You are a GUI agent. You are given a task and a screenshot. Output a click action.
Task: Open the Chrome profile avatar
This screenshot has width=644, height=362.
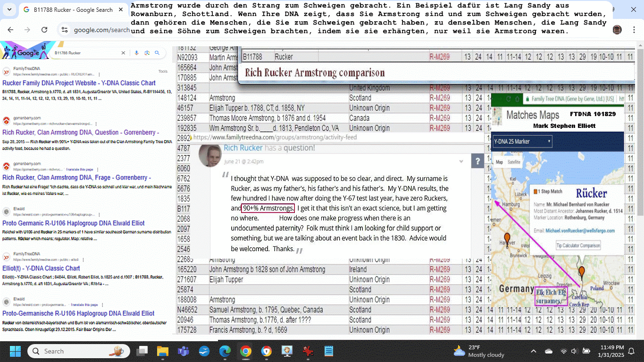coord(617,30)
